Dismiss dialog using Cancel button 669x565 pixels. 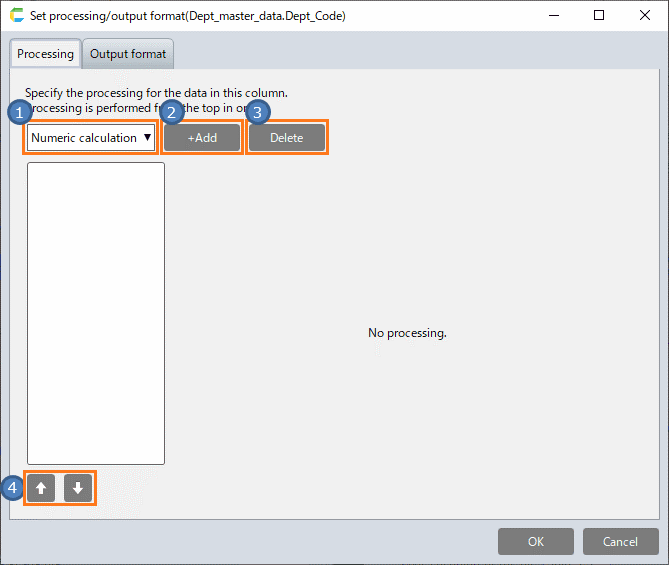click(x=620, y=541)
